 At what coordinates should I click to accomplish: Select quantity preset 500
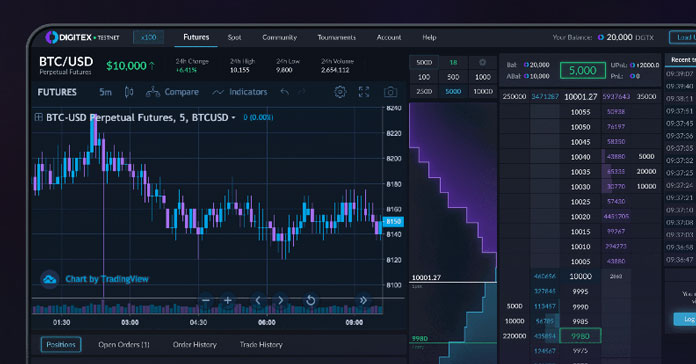(453, 77)
